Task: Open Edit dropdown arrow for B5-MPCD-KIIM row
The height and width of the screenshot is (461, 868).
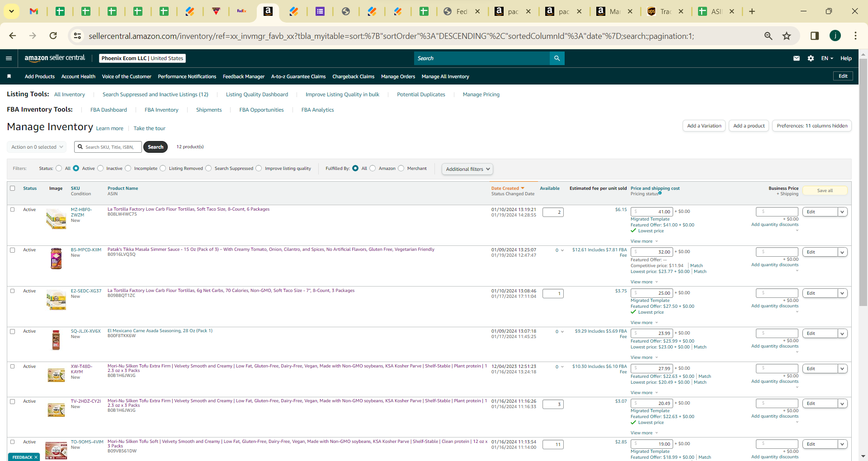Action: (x=842, y=252)
